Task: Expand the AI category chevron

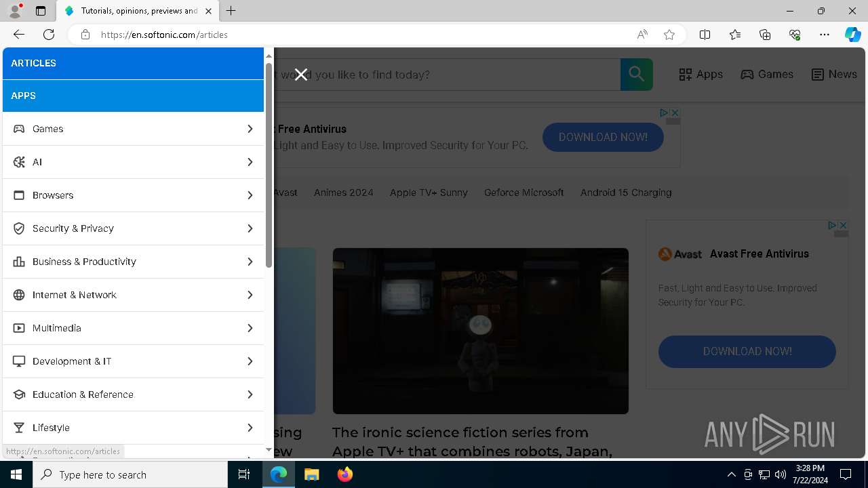Action: click(x=250, y=162)
